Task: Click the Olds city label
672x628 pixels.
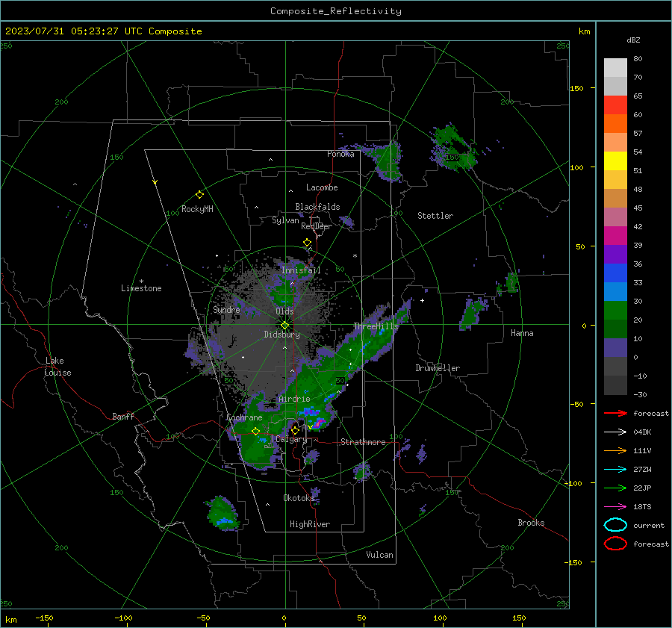Action: (x=284, y=311)
